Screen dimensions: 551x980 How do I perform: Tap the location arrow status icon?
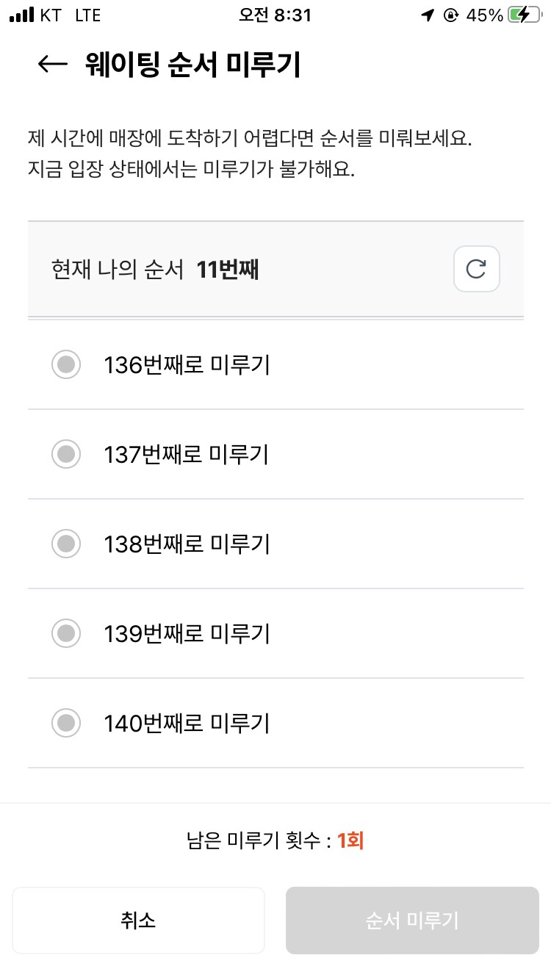[x=428, y=15]
